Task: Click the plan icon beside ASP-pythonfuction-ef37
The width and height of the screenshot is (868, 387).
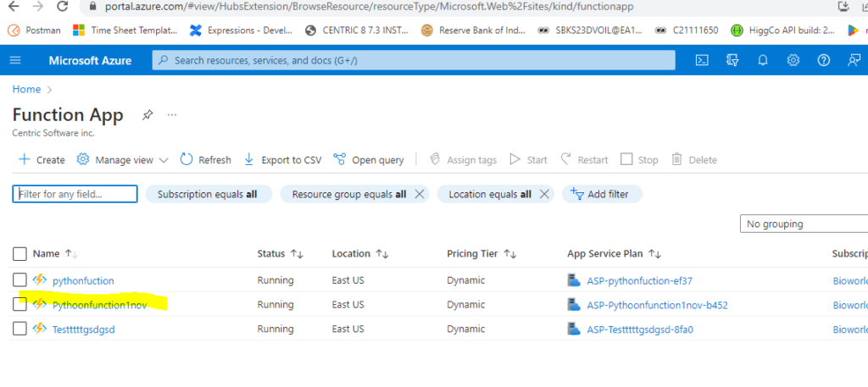Action: [x=574, y=280]
